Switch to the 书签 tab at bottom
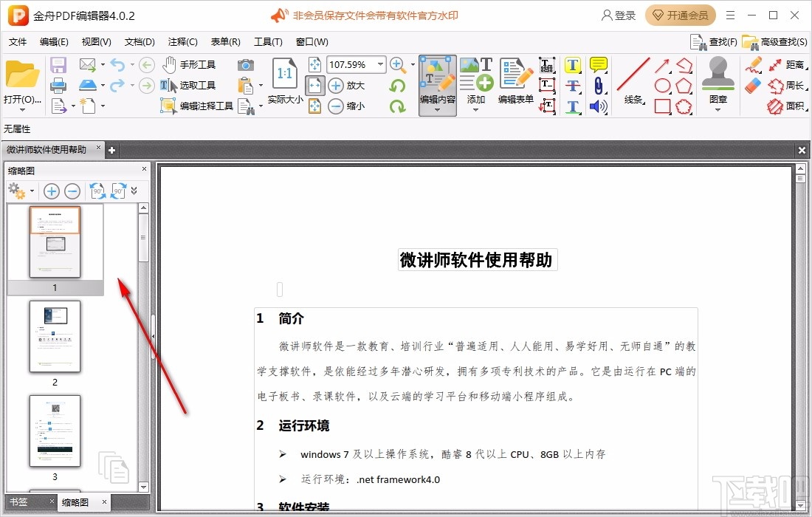Screen dimensions: 812x517 pos(20,501)
